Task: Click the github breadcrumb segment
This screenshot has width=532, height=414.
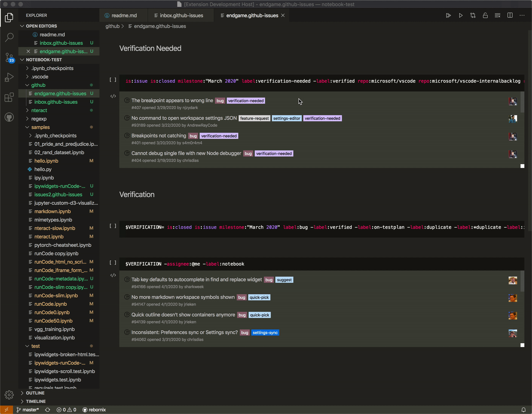Action: pyautogui.click(x=112, y=26)
